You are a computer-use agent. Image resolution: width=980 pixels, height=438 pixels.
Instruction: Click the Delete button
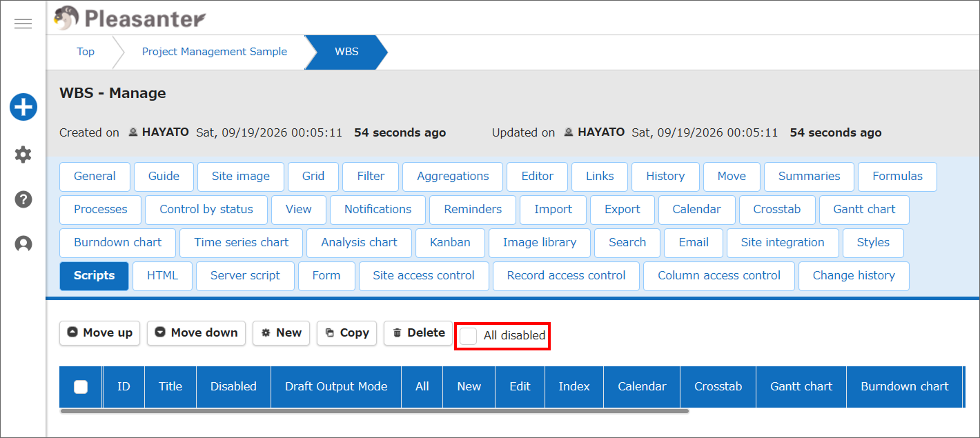point(418,333)
